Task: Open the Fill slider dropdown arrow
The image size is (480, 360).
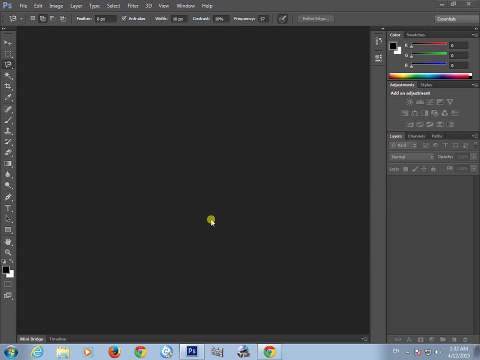Action: (x=474, y=169)
